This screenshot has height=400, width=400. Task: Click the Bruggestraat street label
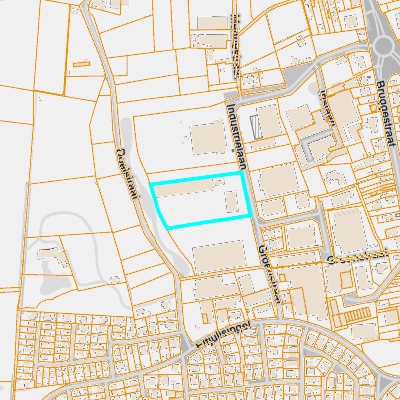pos(386,113)
